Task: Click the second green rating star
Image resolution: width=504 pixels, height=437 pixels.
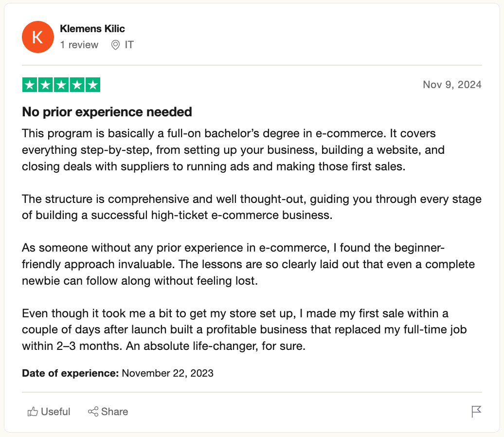Action: pos(46,85)
